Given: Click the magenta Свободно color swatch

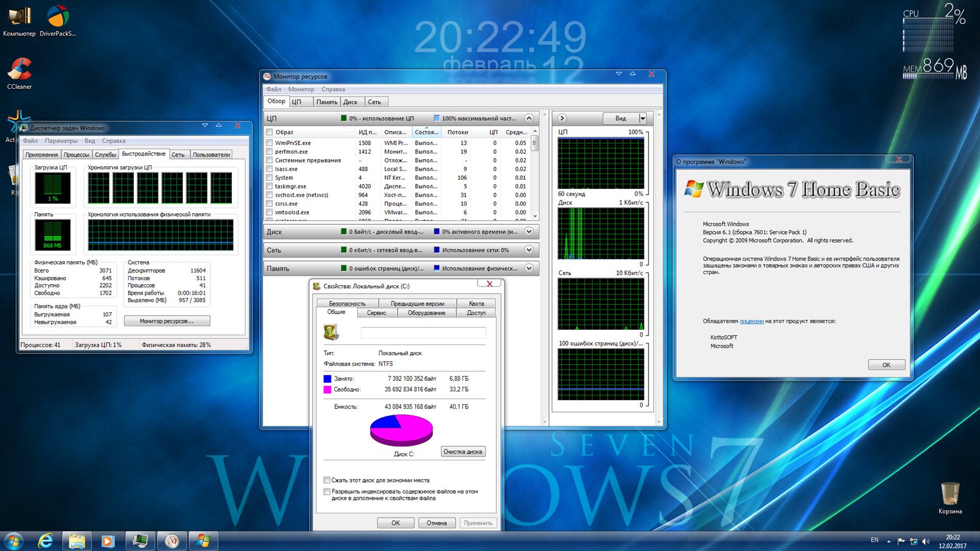Looking at the screenshot, I should 327,390.
